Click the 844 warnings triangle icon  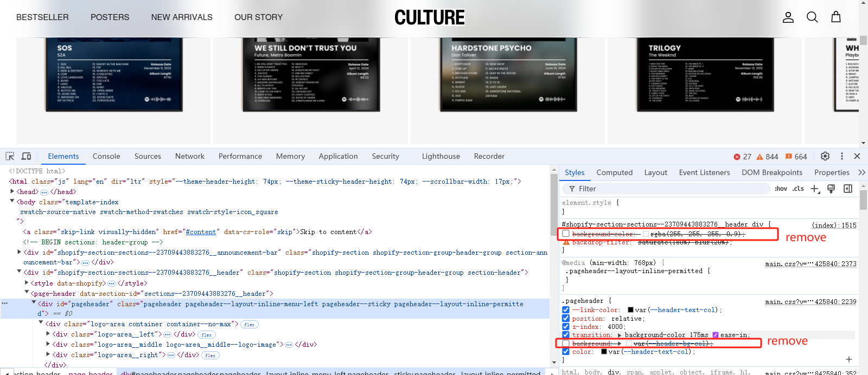coord(760,157)
